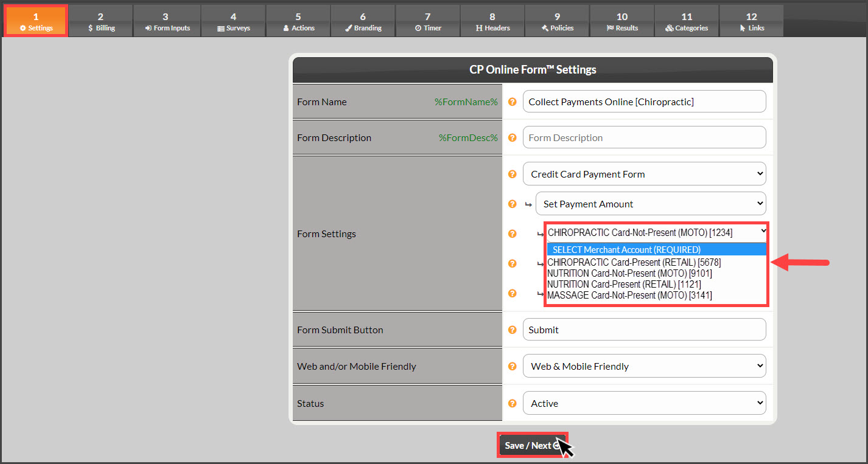Choose SELECT Merchant Account (REQUIRED) option
The image size is (868, 464).
point(656,249)
